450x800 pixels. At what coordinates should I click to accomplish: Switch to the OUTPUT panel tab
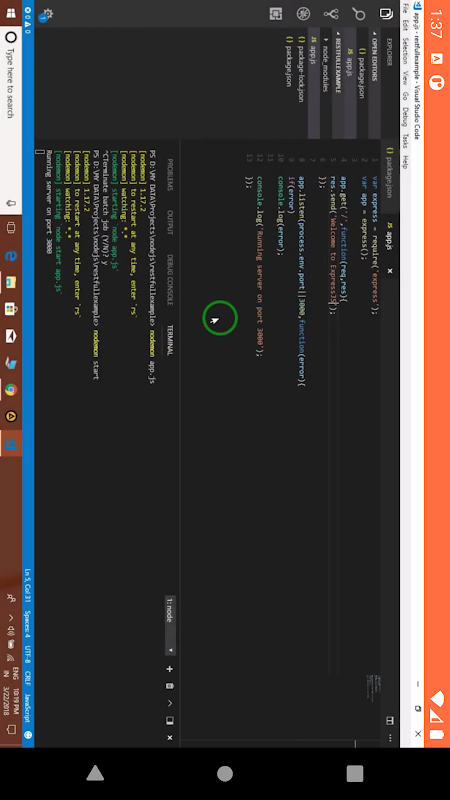[169, 222]
